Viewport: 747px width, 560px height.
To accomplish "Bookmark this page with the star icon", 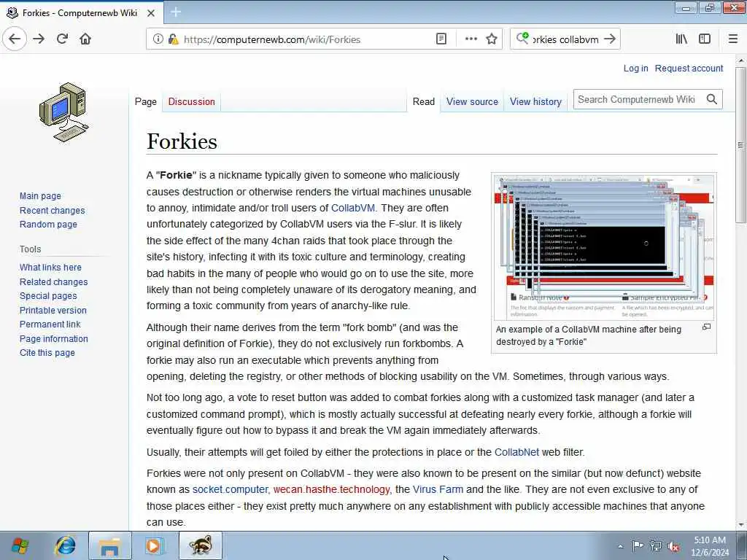I will point(492,39).
